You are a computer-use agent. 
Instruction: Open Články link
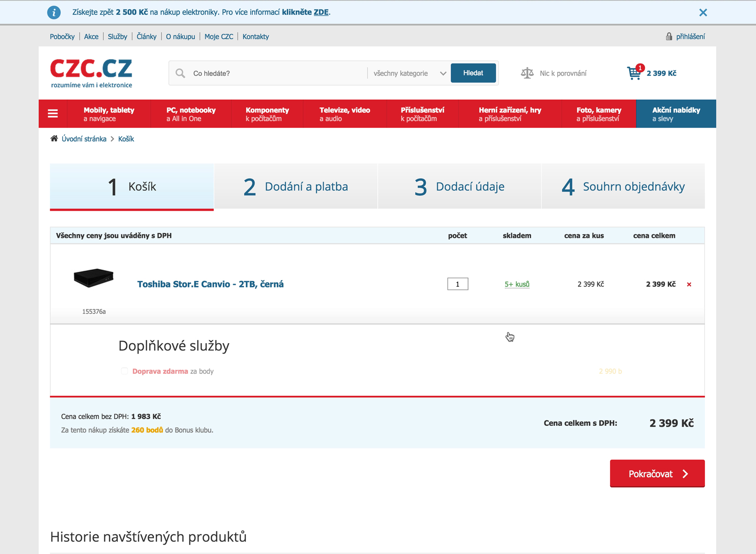[146, 37]
